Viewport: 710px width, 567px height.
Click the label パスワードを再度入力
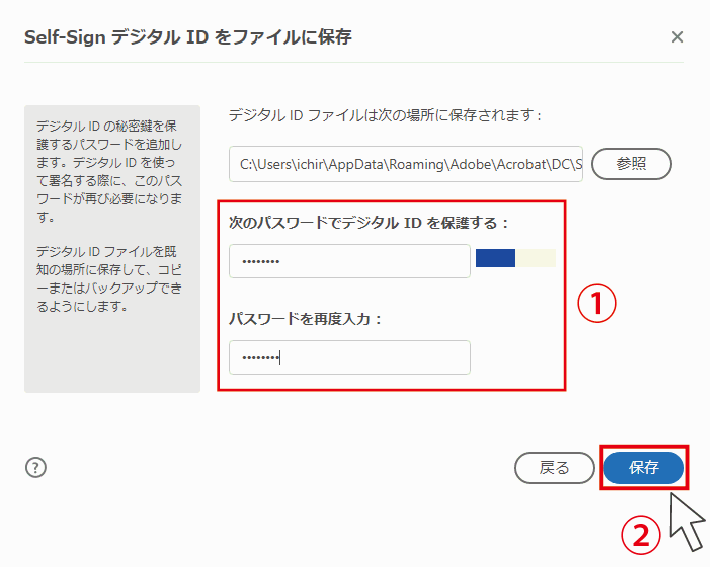click(x=305, y=319)
